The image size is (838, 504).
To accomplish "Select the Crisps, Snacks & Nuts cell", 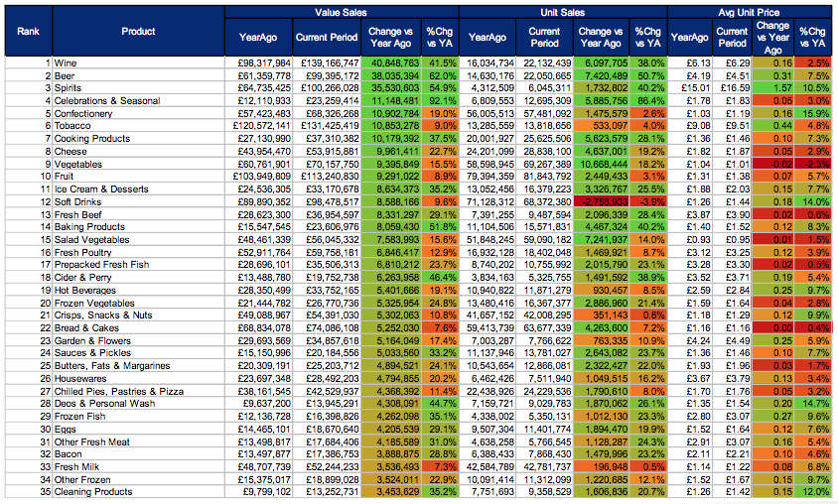I will 138,315.
